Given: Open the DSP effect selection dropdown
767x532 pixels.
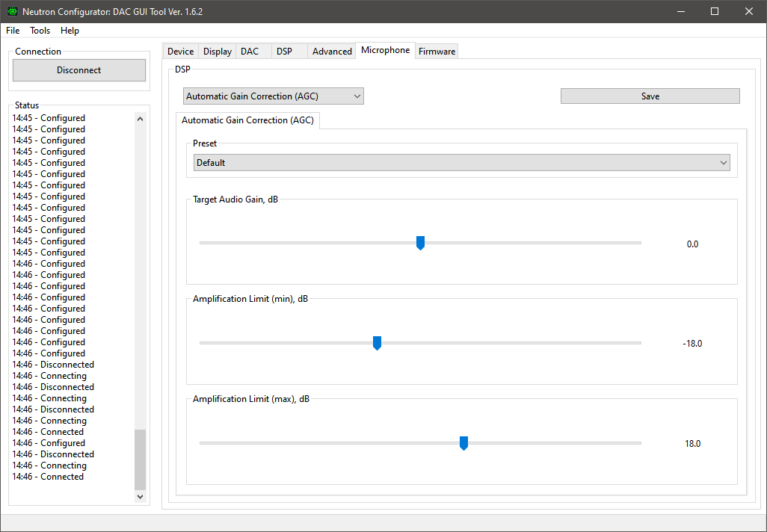Looking at the screenshot, I should click(x=274, y=96).
